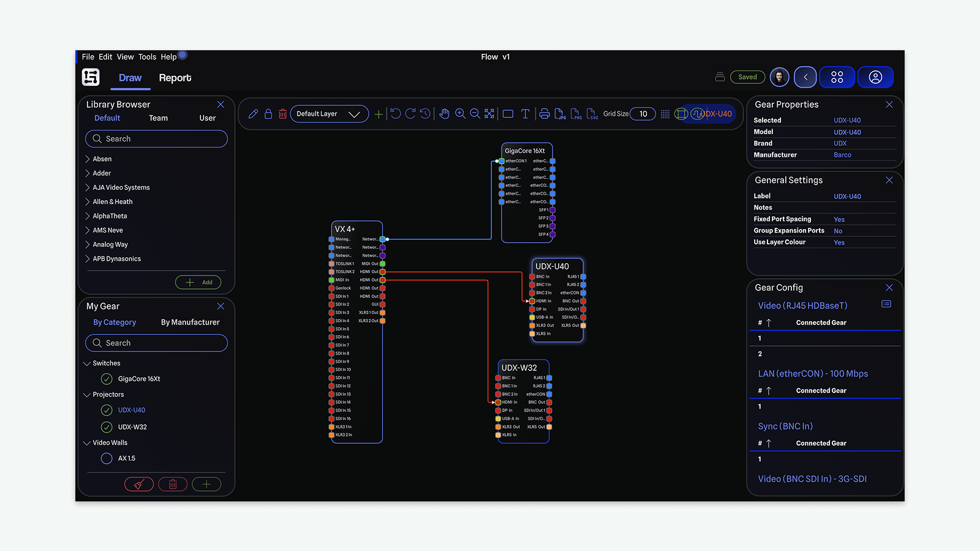The image size is (980, 551).
Task: Open the user avatar photo
Action: coord(779,77)
